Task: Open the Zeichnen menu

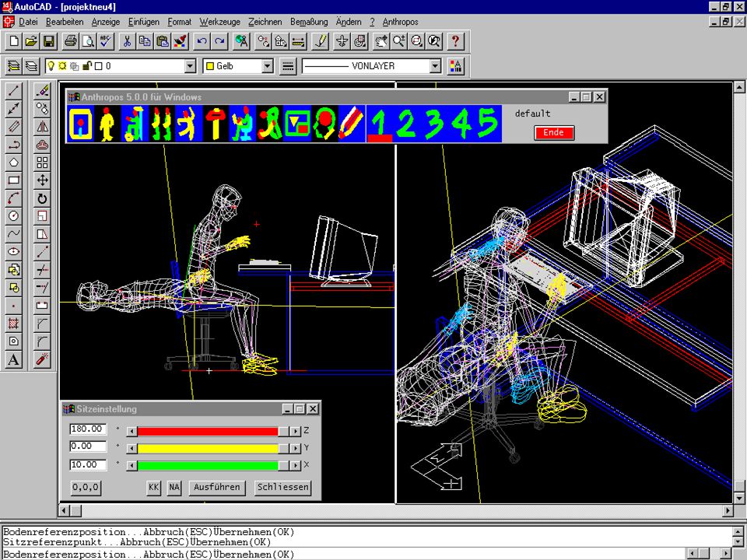Action: 265,22
